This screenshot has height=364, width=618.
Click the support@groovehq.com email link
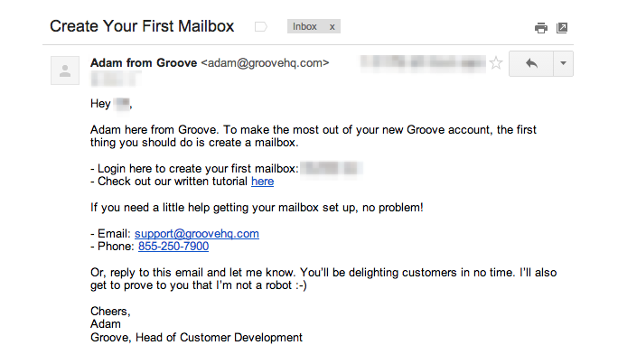tap(197, 233)
